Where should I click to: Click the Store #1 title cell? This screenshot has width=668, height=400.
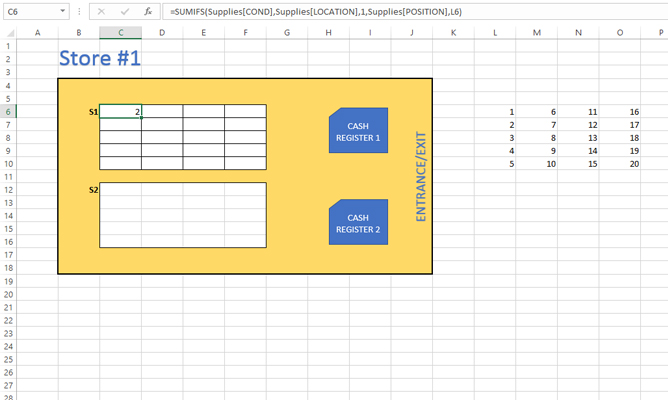pyautogui.click(x=100, y=58)
